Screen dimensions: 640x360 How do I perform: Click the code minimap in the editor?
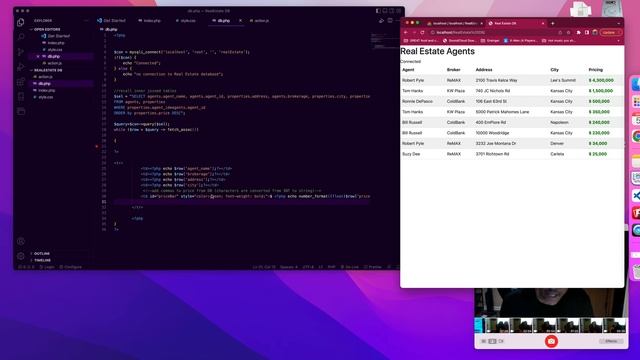pos(384,41)
